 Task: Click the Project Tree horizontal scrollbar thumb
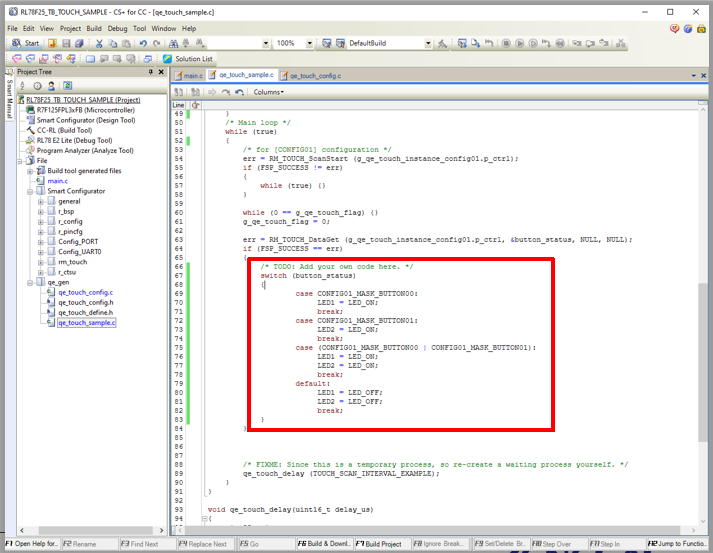(95, 530)
